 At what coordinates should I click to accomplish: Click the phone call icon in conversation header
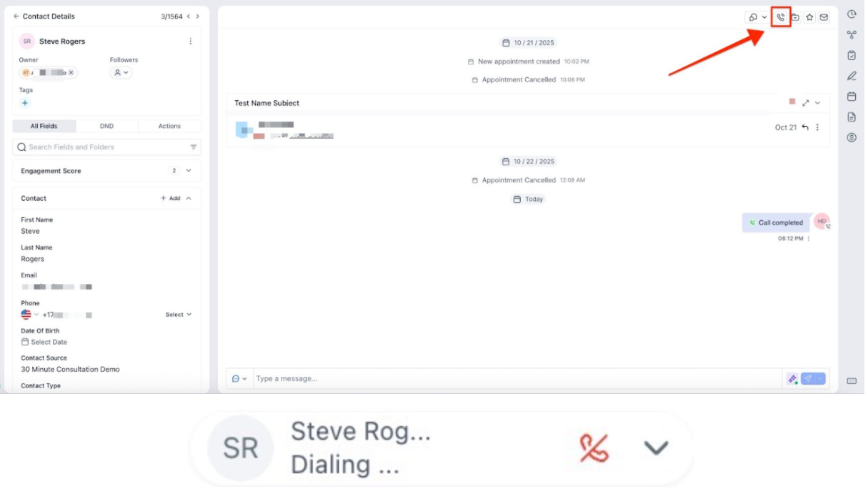pos(781,17)
